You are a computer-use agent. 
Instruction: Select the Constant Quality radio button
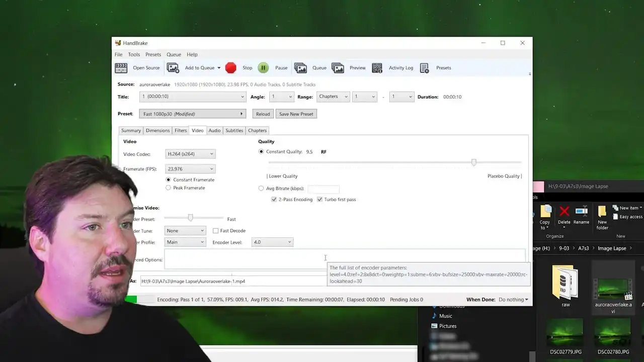click(261, 151)
